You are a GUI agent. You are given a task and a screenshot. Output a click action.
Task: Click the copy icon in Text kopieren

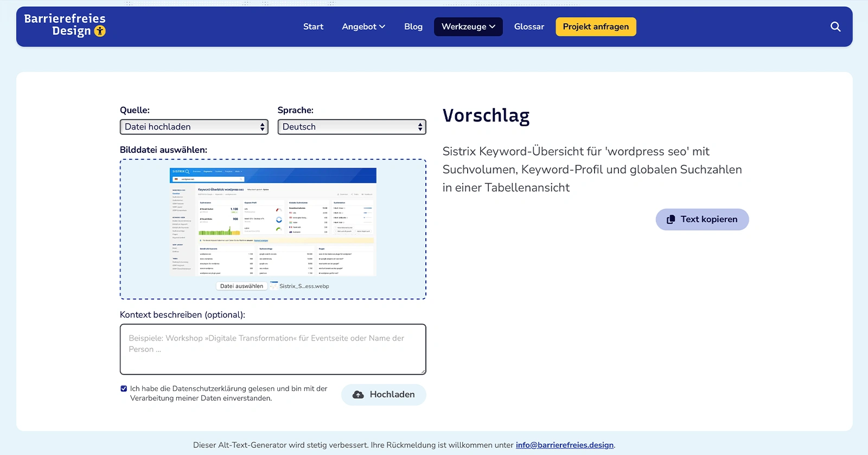point(671,220)
